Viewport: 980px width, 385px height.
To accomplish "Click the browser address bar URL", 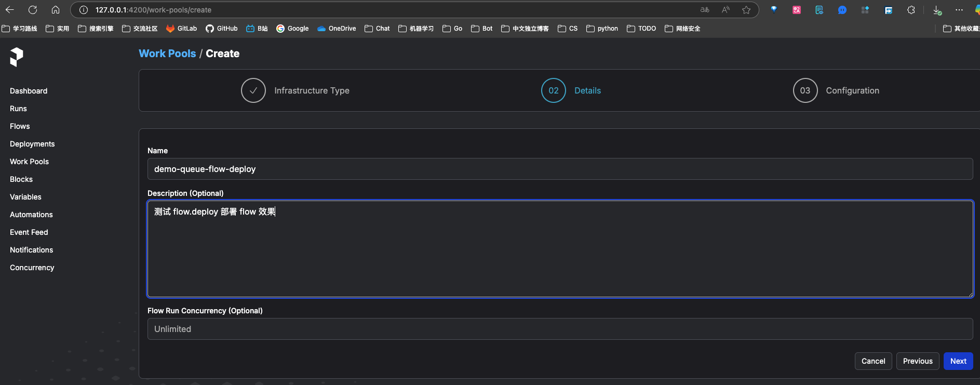I will (153, 10).
